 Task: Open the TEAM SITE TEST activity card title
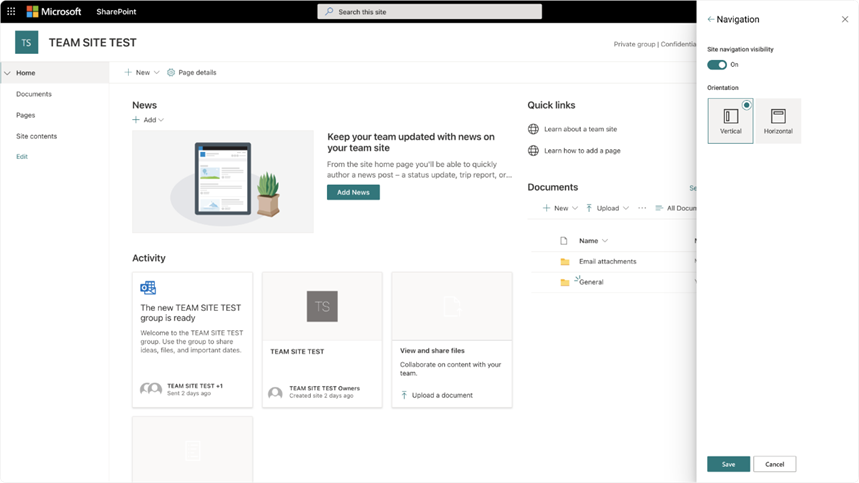coord(297,352)
